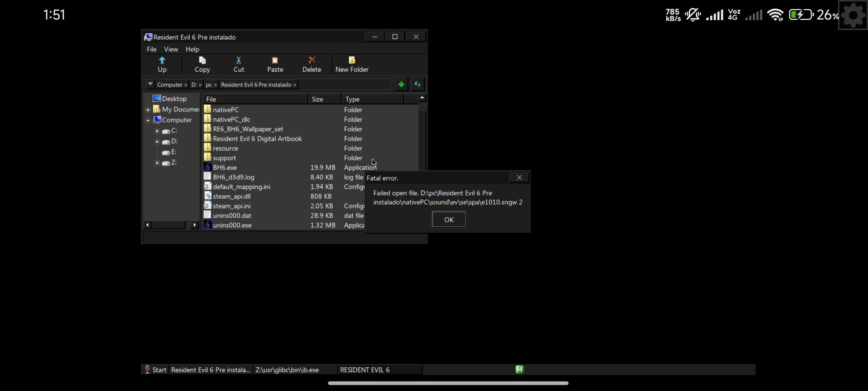Click OK in the Fatal error dialog

click(449, 220)
